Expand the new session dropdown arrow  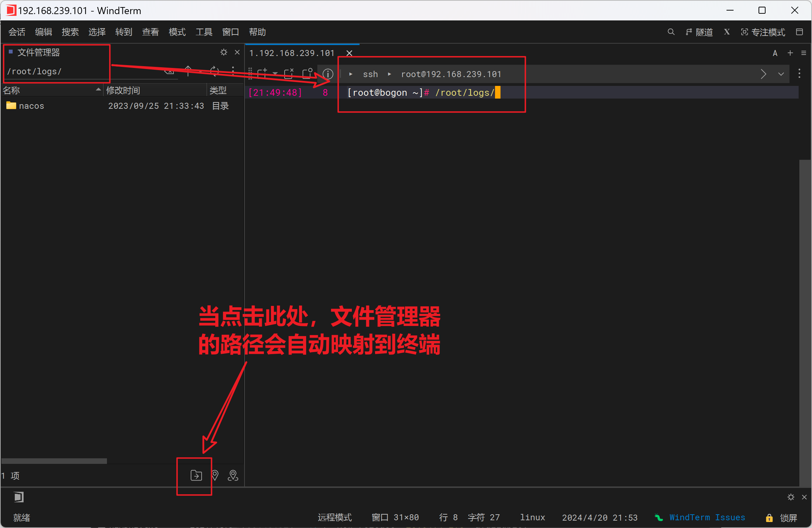click(275, 74)
